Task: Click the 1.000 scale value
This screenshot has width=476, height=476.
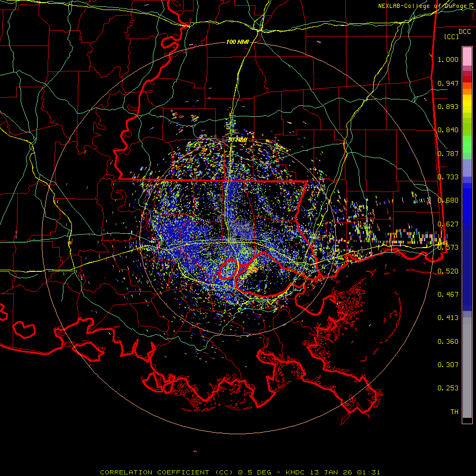Action: (x=448, y=59)
